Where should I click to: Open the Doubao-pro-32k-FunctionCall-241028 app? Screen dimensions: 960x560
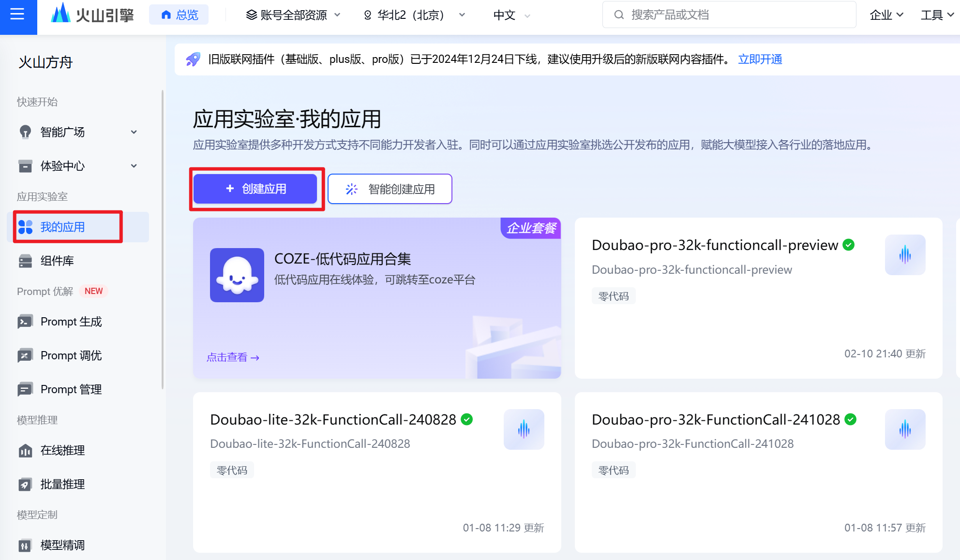tap(758, 472)
